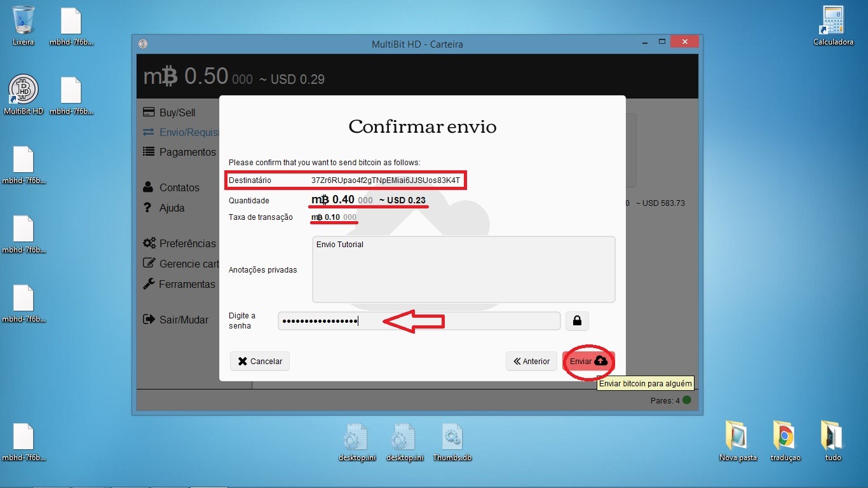Open the Buy/Sell sidebar item
The image size is (868, 488).
coord(177,112)
